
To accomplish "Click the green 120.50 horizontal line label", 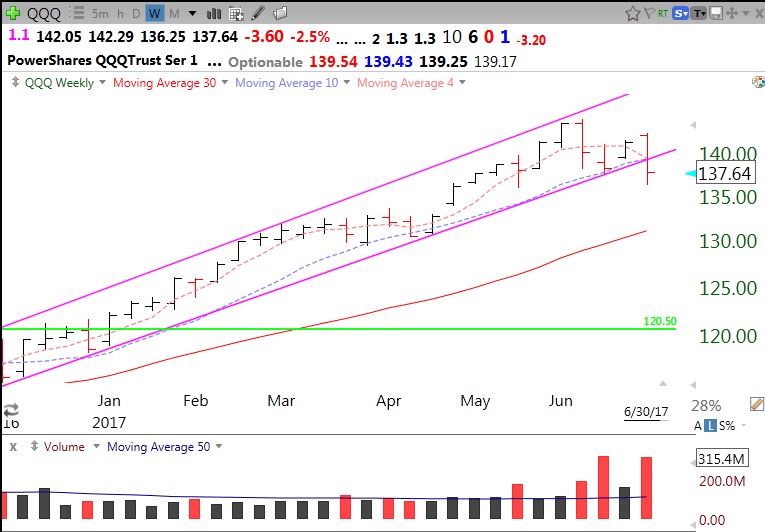I will click(x=660, y=321).
